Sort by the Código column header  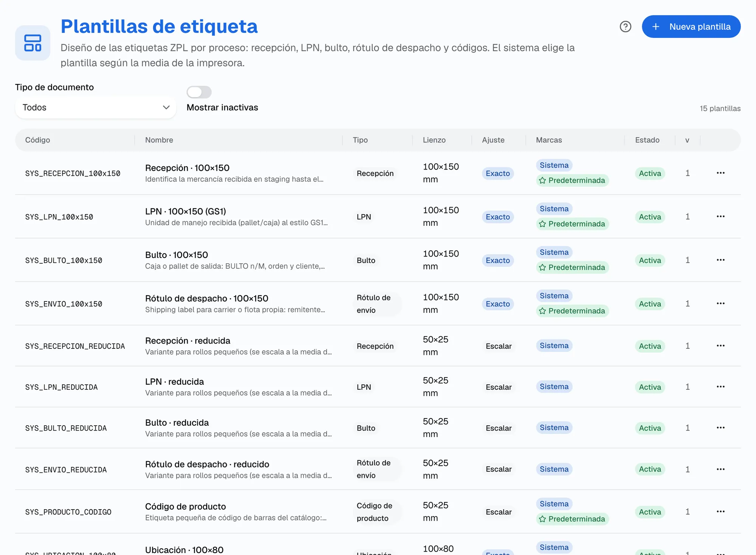[37, 140]
